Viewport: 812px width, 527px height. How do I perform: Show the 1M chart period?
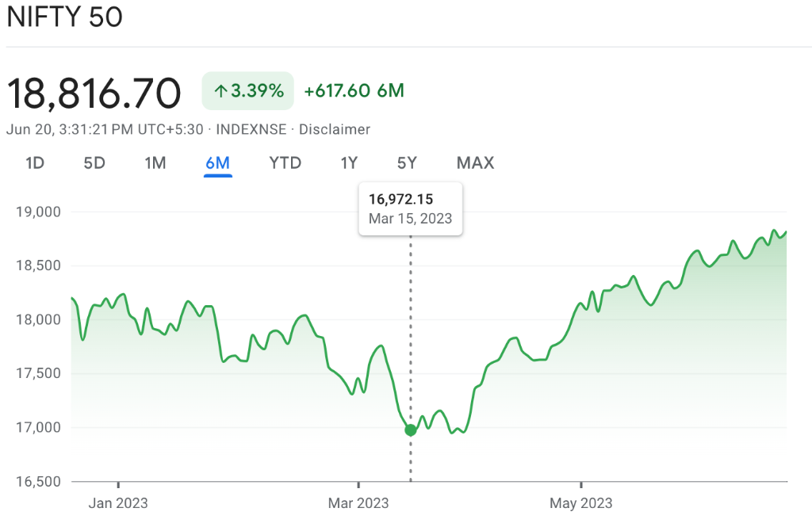155,163
